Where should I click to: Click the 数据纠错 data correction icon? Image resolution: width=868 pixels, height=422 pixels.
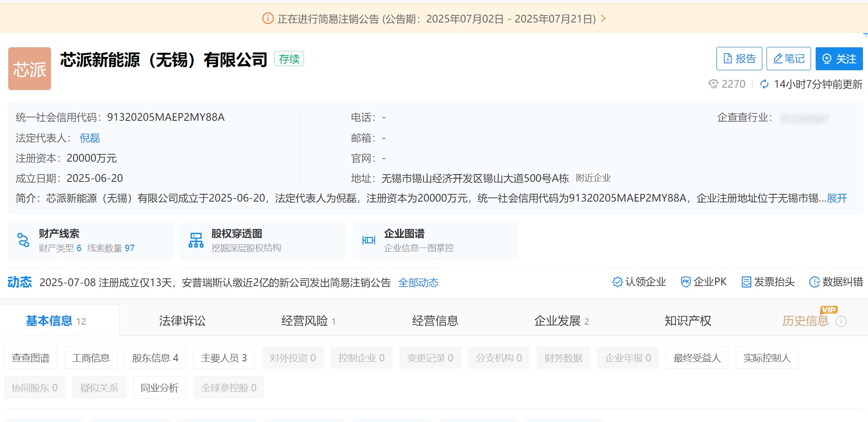pyautogui.click(x=814, y=282)
